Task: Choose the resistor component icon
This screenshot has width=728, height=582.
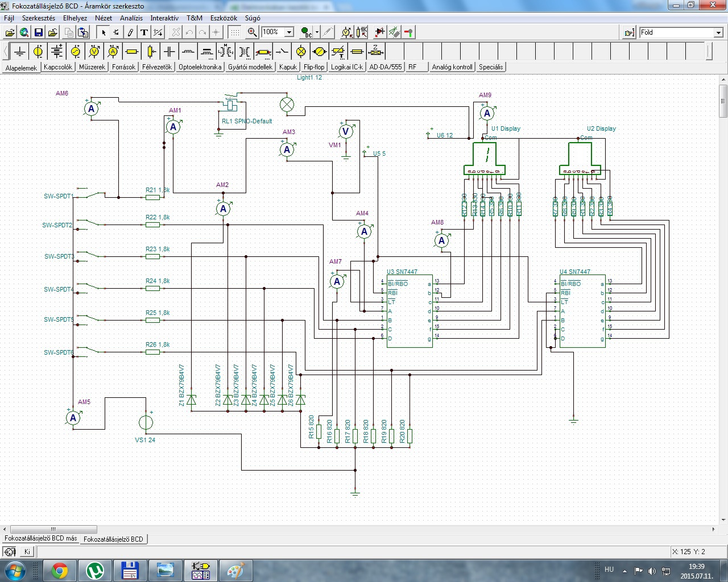Action: point(132,52)
